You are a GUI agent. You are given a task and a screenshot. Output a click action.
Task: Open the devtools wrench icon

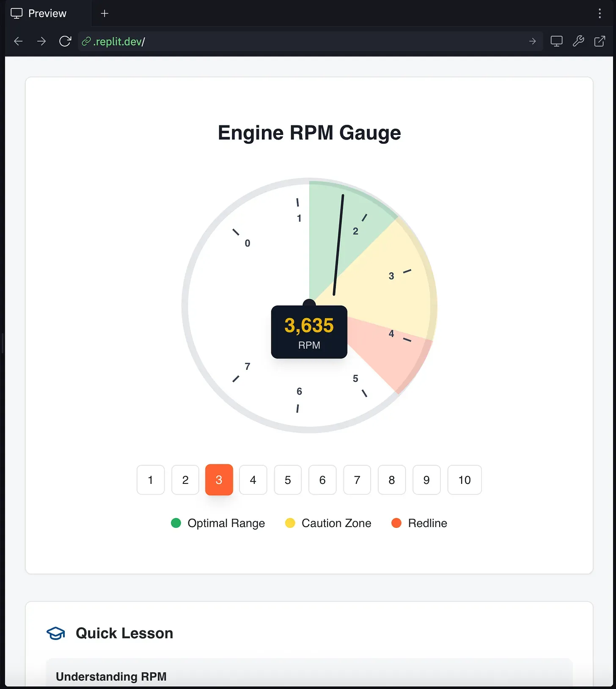(578, 41)
